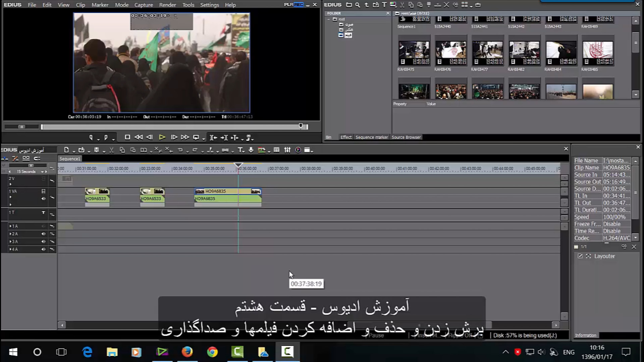Screen dimensions: 644x362
Task: Click the Save Project floppy icon
Action: click(97, 150)
